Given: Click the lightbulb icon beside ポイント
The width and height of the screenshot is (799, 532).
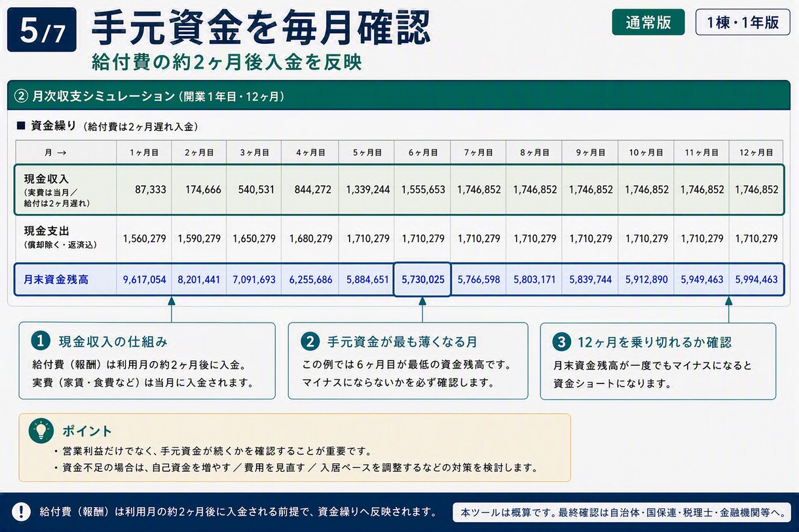Looking at the screenshot, I should (x=41, y=431).
